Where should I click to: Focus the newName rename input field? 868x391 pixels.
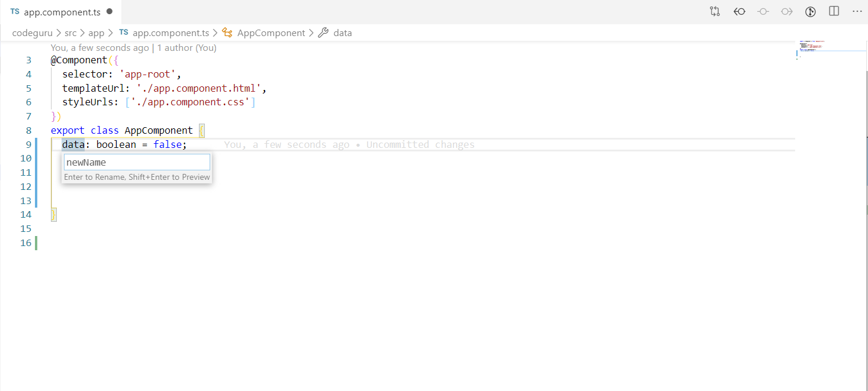(x=136, y=162)
